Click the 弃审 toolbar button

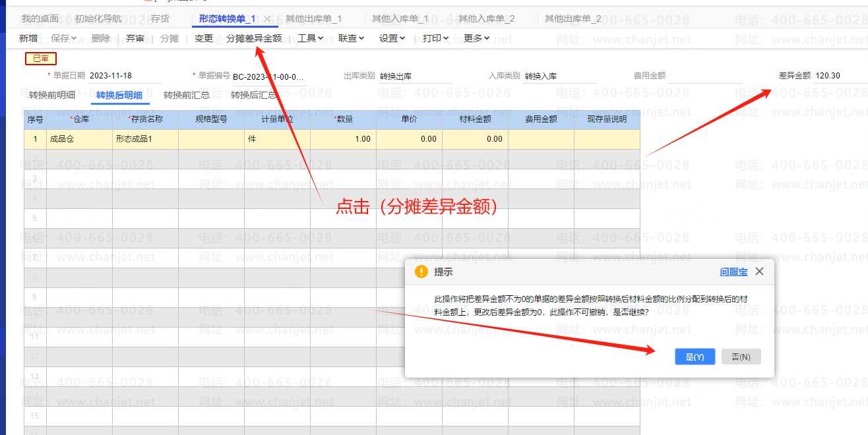(x=135, y=38)
